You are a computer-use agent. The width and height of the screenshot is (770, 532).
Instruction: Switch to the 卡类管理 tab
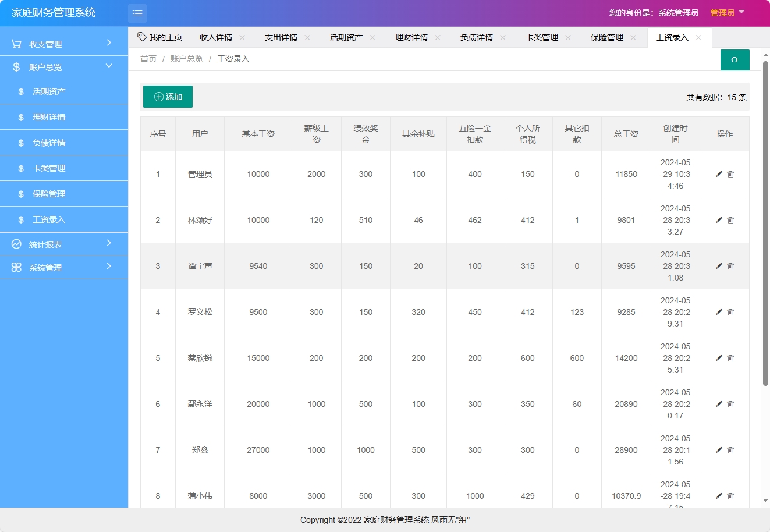(542, 36)
